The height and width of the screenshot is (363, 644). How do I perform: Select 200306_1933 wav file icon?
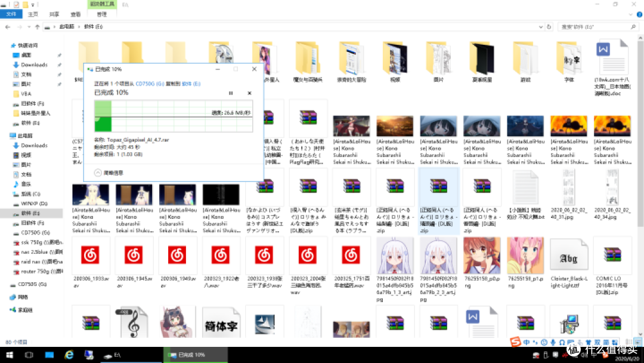pyautogui.click(x=91, y=256)
